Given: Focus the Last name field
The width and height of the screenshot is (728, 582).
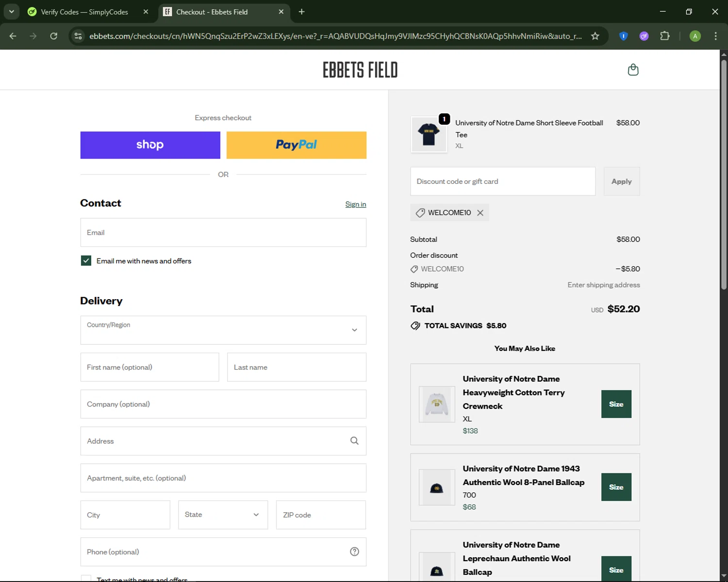Looking at the screenshot, I should [297, 367].
